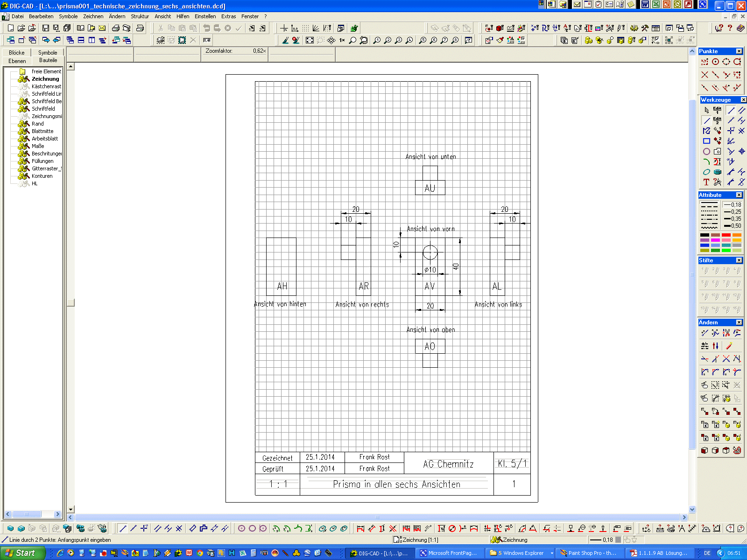The height and width of the screenshot is (560, 747).
Task: Click the intersection point icon in Punkte
Action: 705,75
